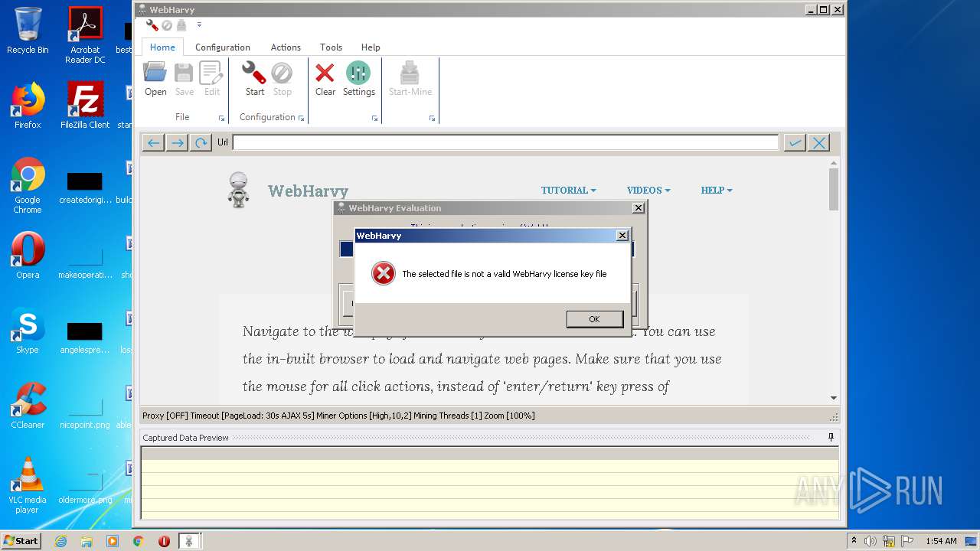
Task: Refresh the built-in browser page
Action: [x=201, y=142]
